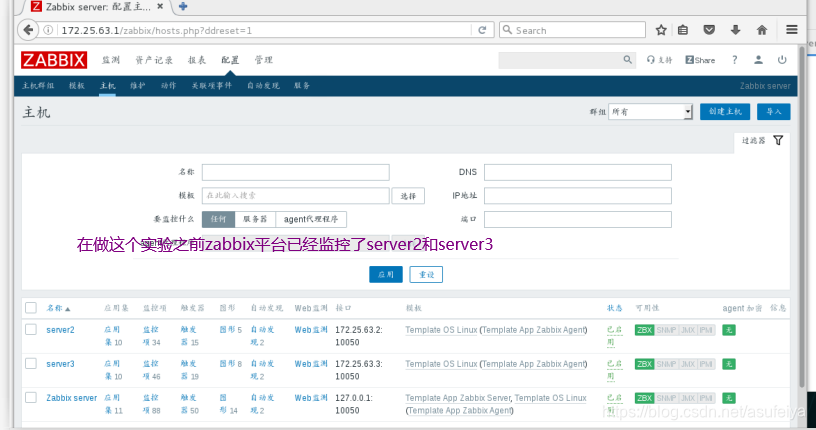816x430 pixels.
Task: Open the 配置 top menu
Action: pyautogui.click(x=230, y=60)
